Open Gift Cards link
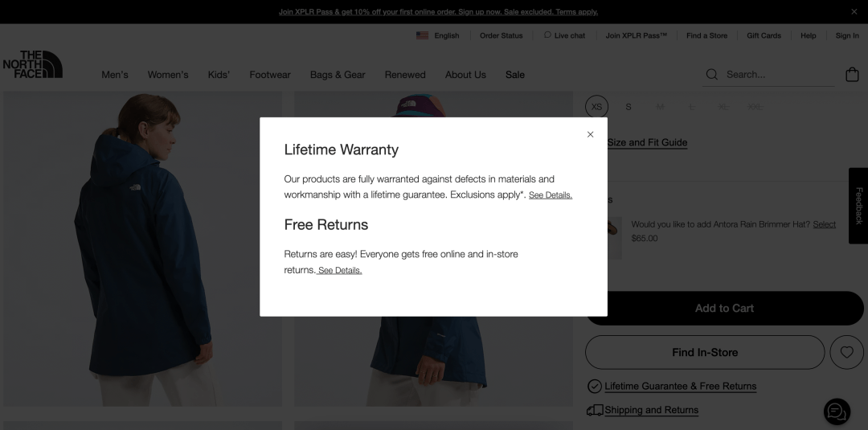 pyautogui.click(x=764, y=35)
